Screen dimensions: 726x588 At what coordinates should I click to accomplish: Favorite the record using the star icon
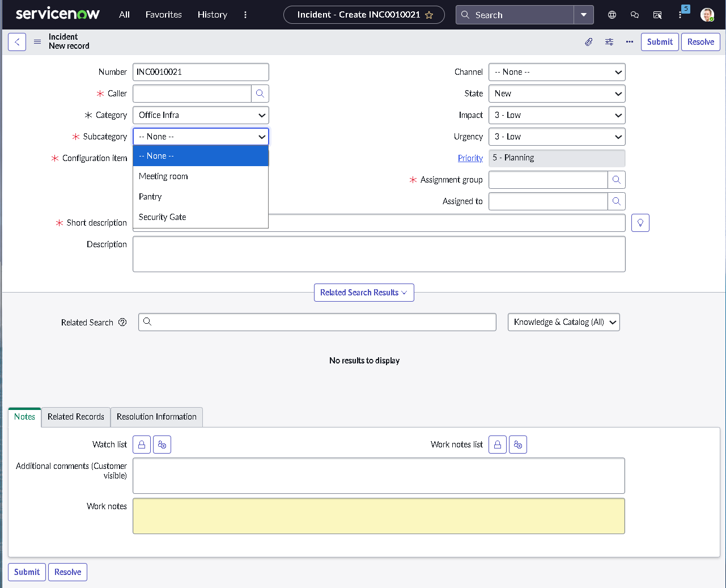pyautogui.click(x=430, y=15)
